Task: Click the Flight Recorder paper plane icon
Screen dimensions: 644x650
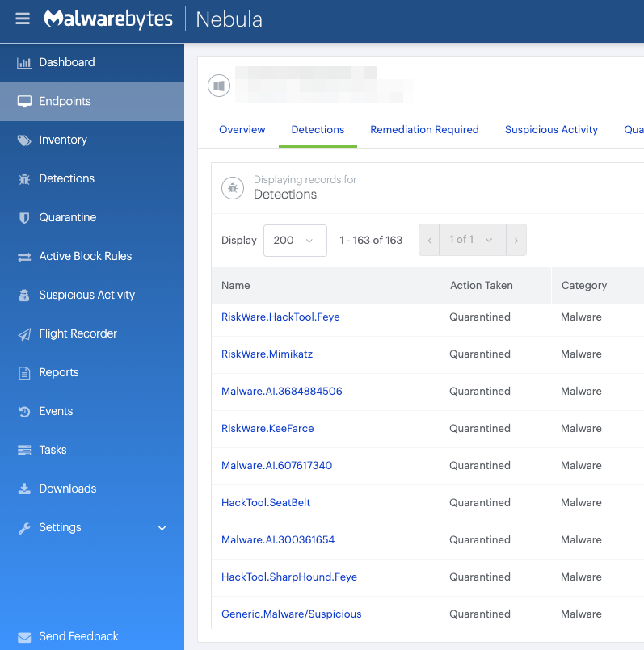Action: tap(24, 334)
